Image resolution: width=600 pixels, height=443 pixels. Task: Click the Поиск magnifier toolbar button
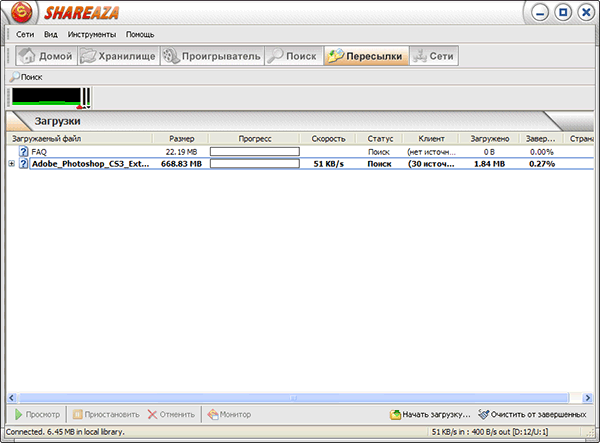click(x=26, y=77)
